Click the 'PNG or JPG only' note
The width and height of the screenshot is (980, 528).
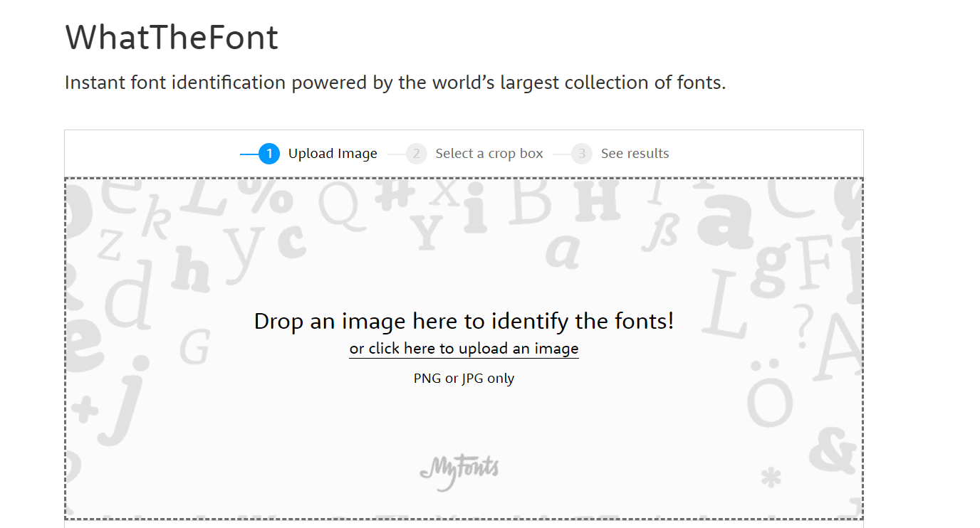(464, 379)
